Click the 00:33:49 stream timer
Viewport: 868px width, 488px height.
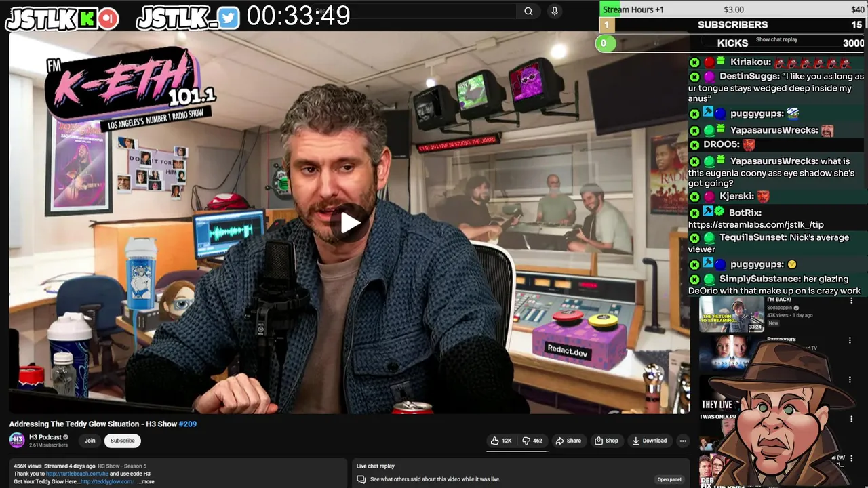point(298,16)
